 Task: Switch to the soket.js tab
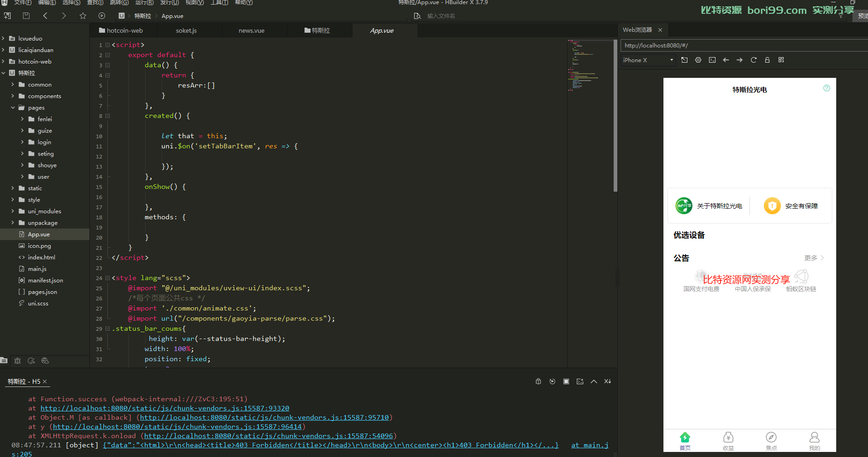click(x=186, y=30)
